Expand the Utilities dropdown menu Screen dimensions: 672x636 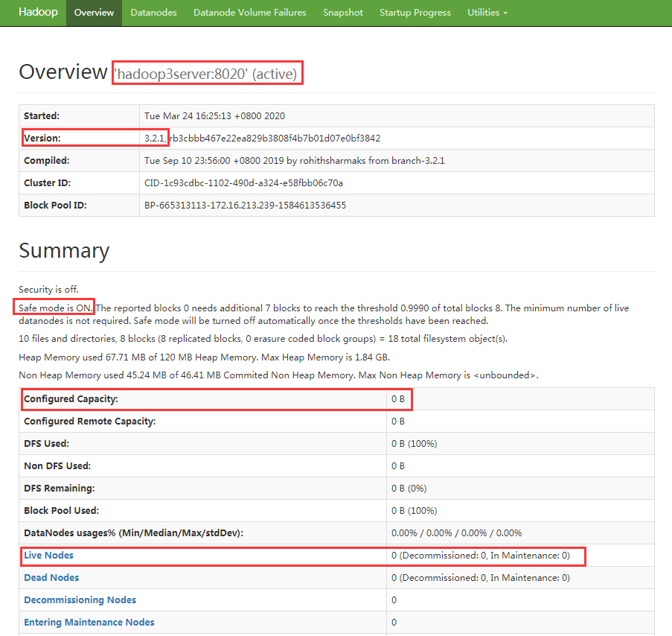click(487, 13)
